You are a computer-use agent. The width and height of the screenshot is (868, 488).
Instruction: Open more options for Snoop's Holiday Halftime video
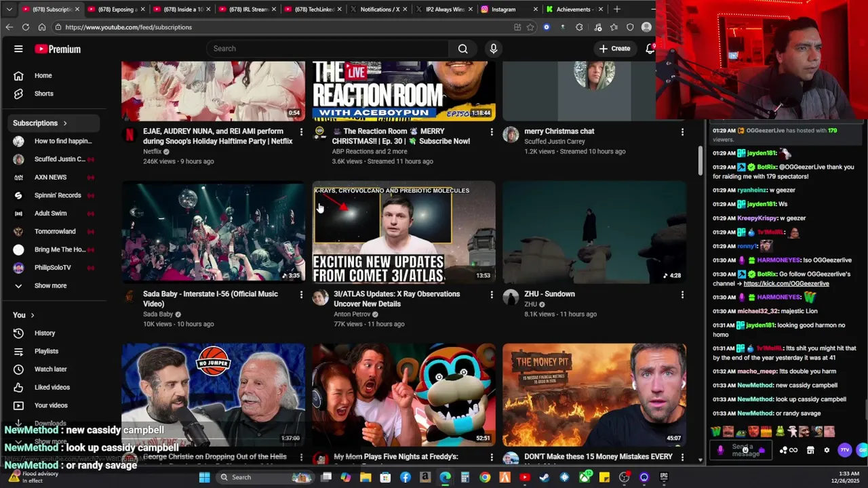(x=301, y=132)
